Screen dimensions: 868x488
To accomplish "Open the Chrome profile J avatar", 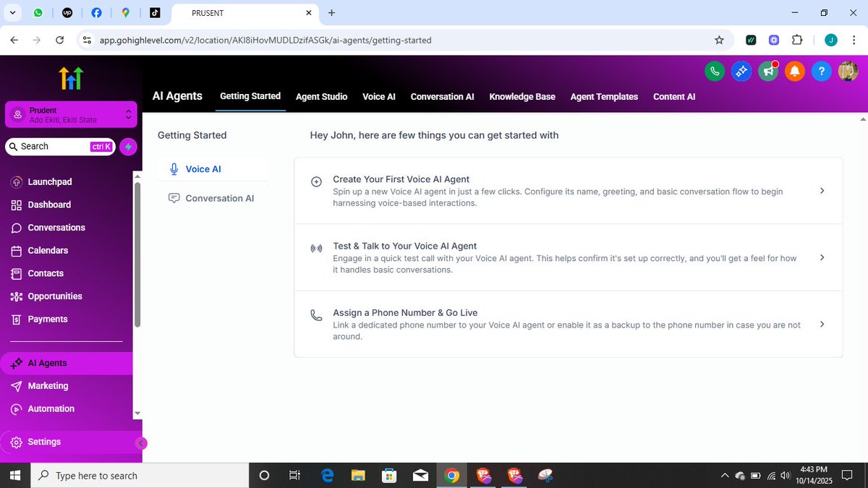I will point(831,40).
